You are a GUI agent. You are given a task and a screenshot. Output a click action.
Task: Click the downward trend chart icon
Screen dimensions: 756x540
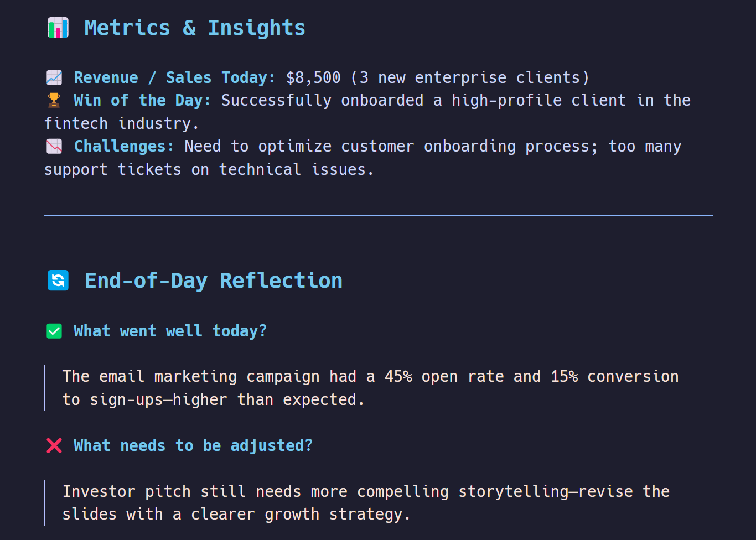click(54, 146)
